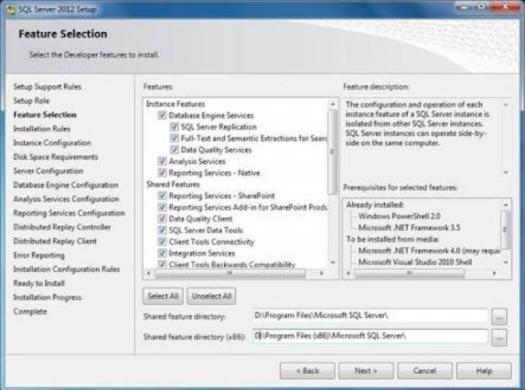The image size is (525, 390).
Task: Click Unselect All button
Action: click(211, 296)
